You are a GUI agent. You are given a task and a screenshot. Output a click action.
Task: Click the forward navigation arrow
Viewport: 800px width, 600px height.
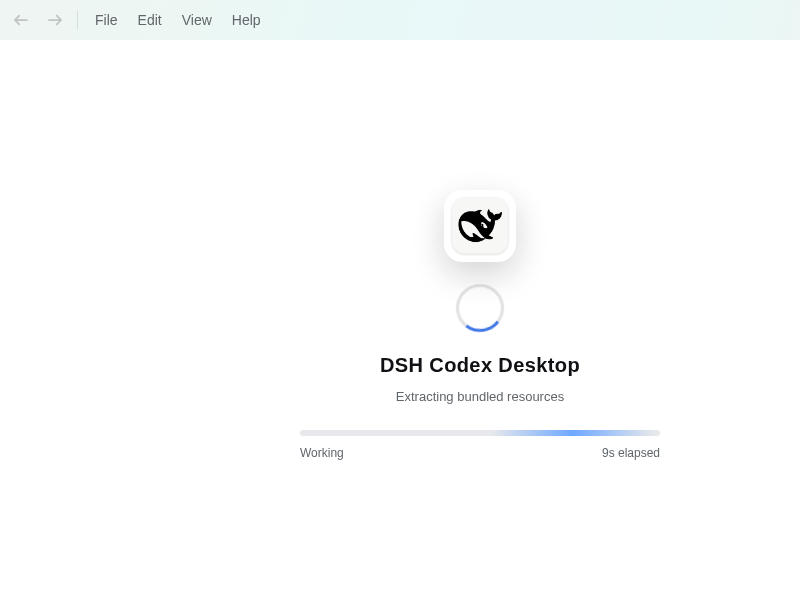coord(55,20)
